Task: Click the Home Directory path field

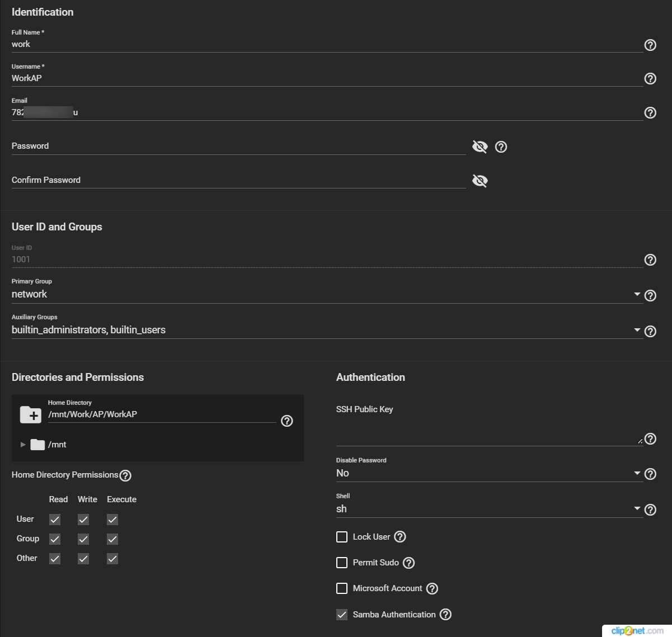Action: point(162,414)
